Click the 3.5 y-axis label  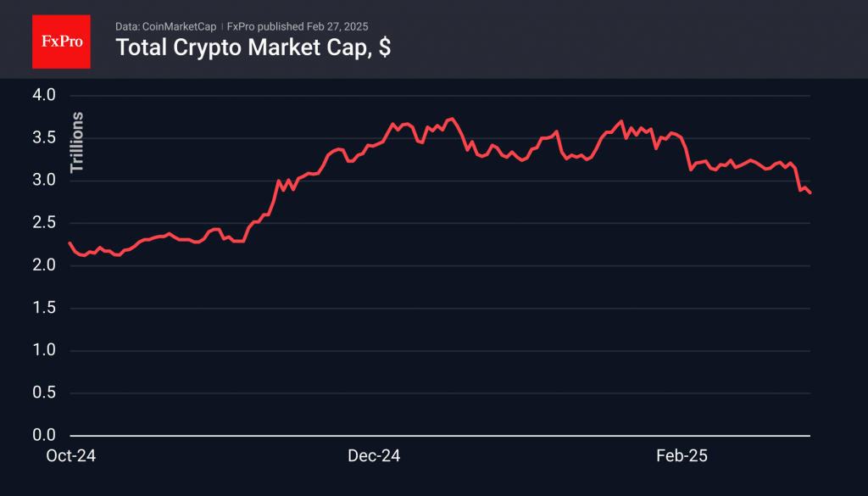(44, 137)
